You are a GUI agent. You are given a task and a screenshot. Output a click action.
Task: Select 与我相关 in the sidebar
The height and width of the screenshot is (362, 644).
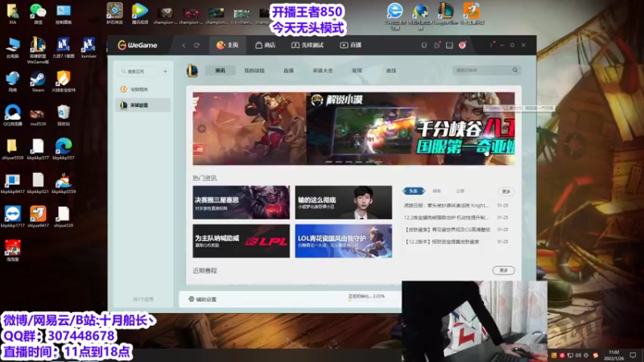[142, 89]
